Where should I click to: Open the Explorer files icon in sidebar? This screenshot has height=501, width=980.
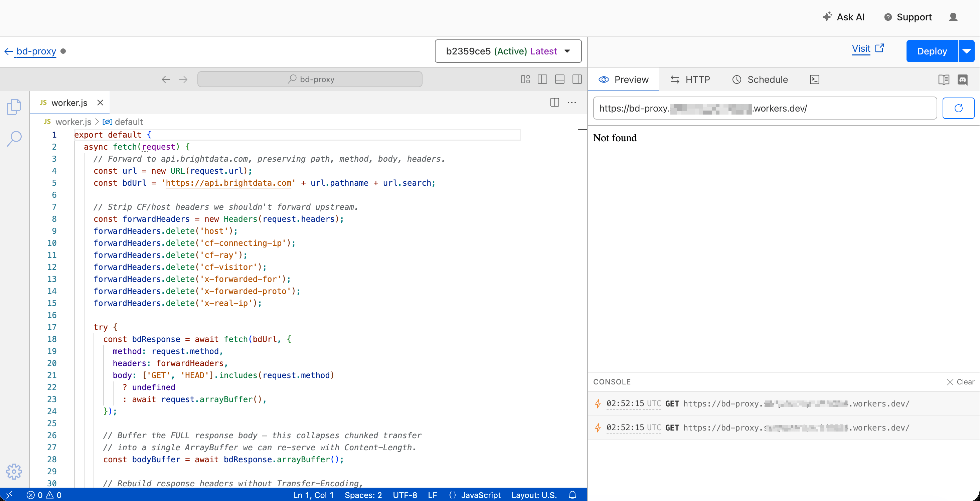click(14, 107)
